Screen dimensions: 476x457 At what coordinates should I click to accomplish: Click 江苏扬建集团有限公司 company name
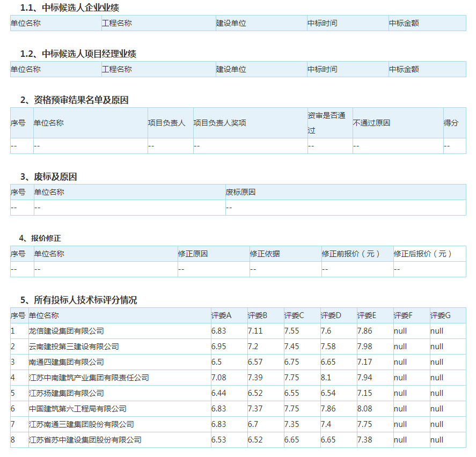[x=66, y=393]
